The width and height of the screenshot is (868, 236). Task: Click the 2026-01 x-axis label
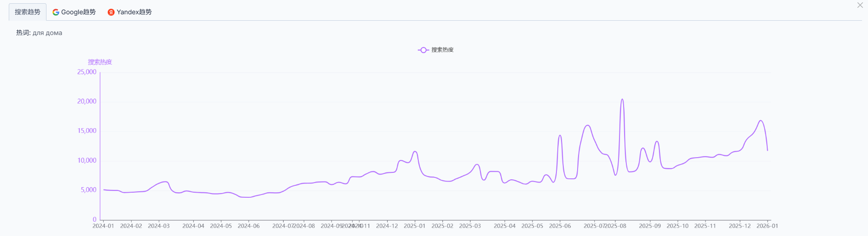[767, 226]
